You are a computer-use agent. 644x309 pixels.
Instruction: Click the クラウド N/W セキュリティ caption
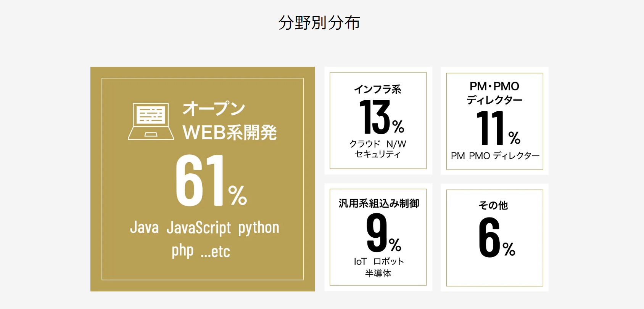click(x=378, y=149)
